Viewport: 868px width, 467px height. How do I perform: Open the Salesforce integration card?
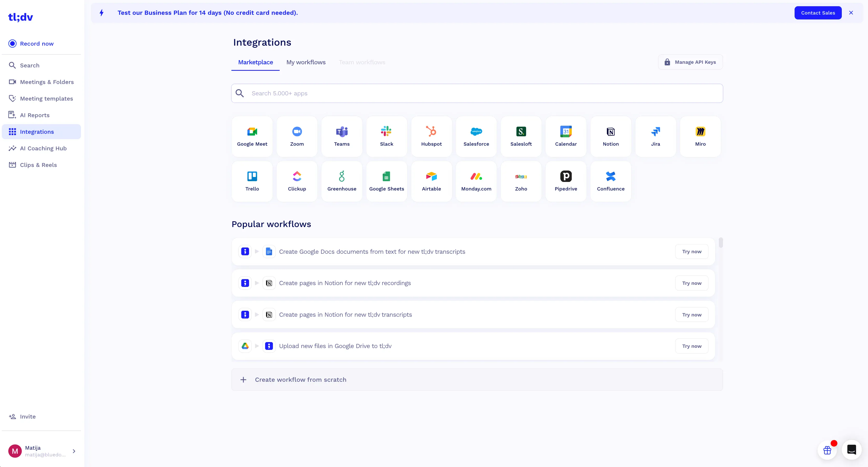pyautogui.click(x=476, y=136)
